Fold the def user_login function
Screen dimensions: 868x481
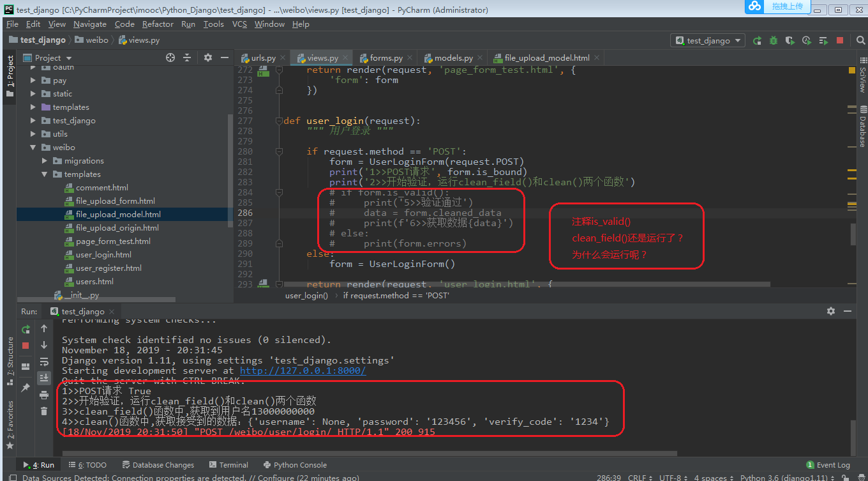279,121
